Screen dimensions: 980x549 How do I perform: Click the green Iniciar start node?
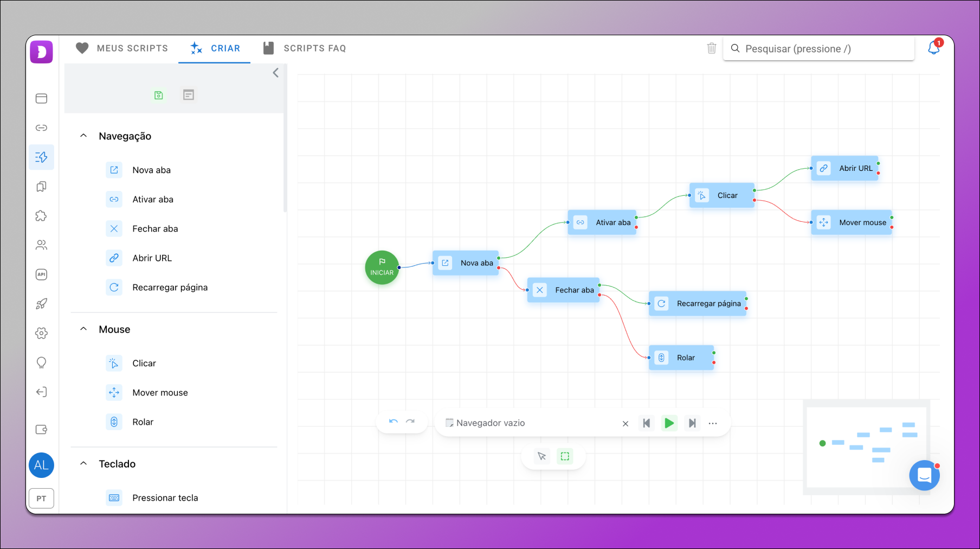click(x=382, y=267)
